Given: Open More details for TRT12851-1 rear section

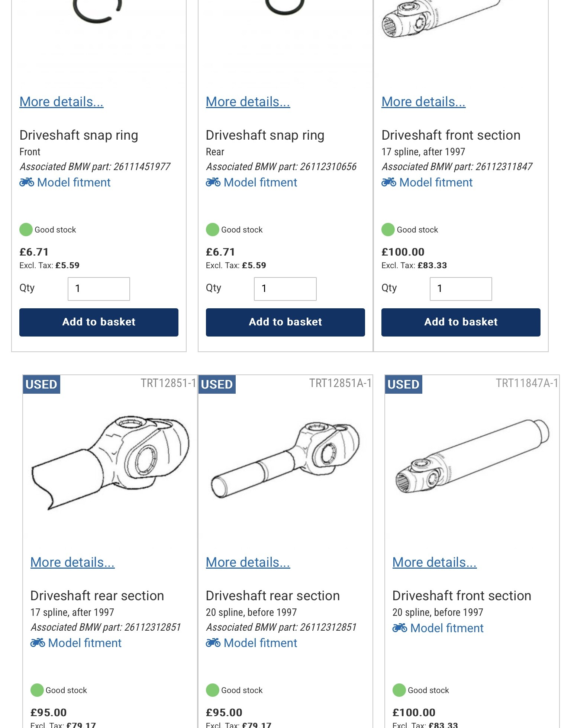Looking at the screenshot, I should [x=72, y=562].
